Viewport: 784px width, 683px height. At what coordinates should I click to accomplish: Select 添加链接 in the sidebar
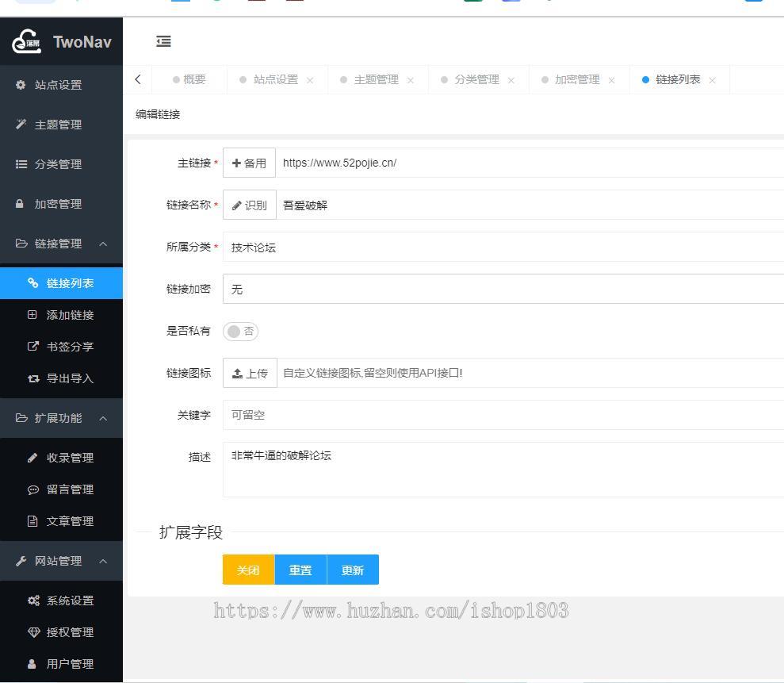click(61, 315)
